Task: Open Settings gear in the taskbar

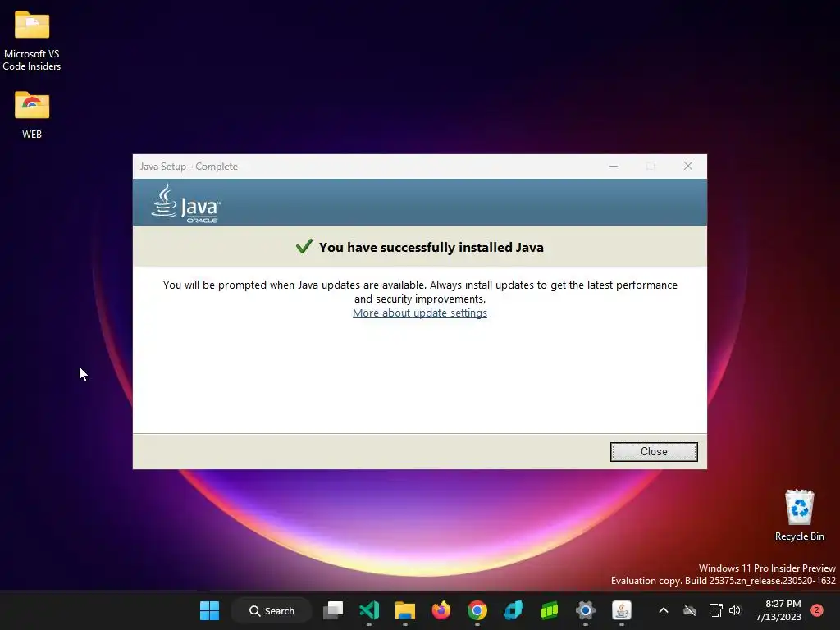Action: click(586, 610)
